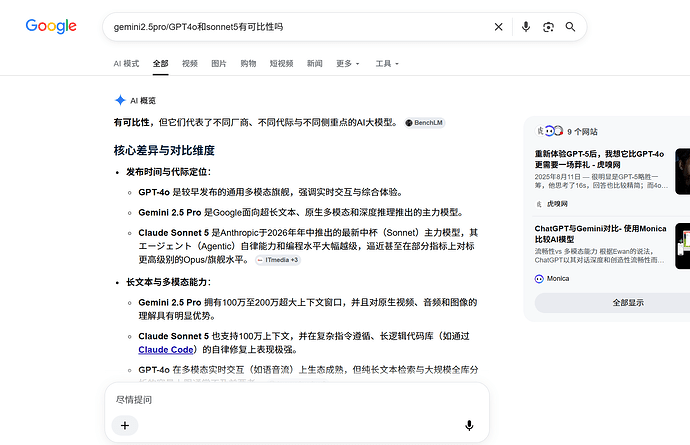Click the 有可比性 bold answer text

tap(132, 122)
